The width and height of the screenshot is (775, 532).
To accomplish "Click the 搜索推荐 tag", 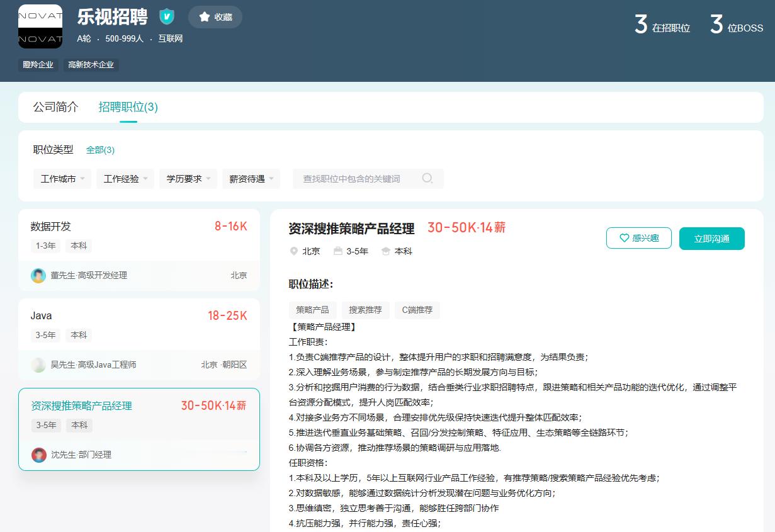I will click(x=365, y=310).
